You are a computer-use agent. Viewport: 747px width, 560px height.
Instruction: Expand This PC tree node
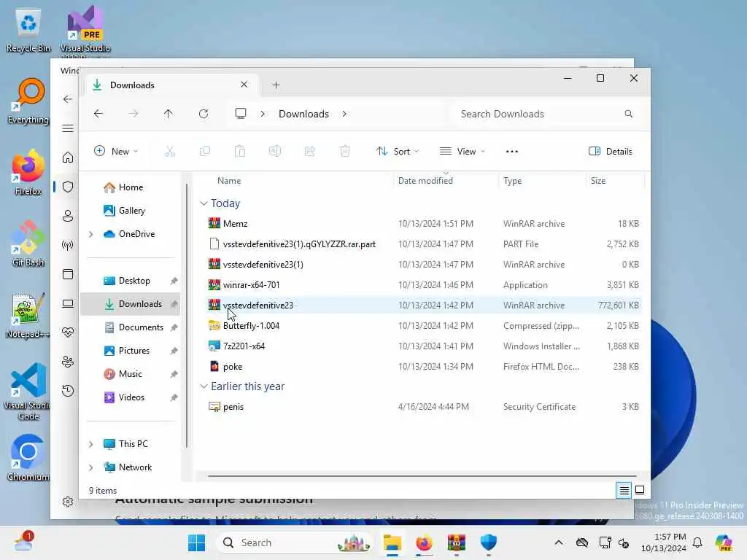tap(91, 444)
